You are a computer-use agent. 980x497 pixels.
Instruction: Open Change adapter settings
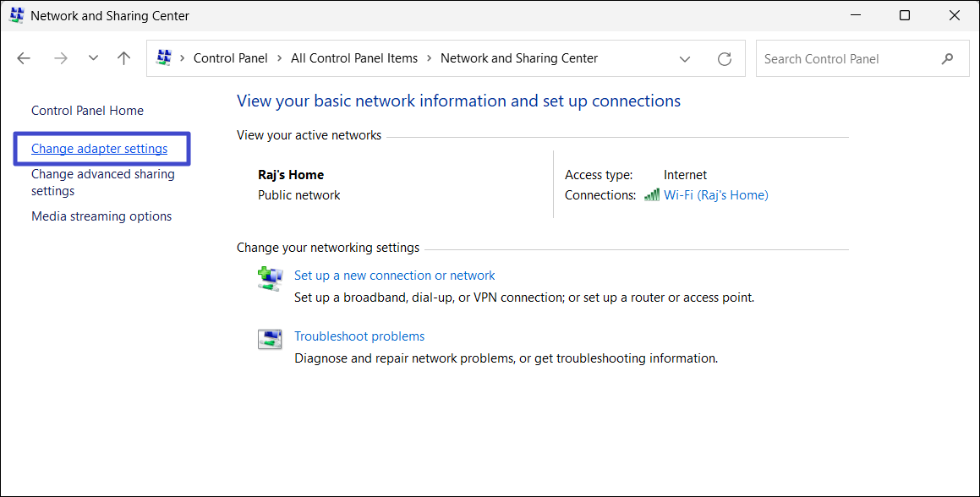(99, 149)
